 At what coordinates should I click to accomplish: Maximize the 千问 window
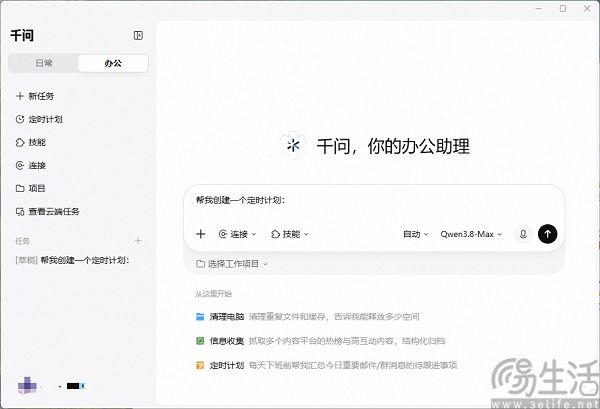pos(563,8)
